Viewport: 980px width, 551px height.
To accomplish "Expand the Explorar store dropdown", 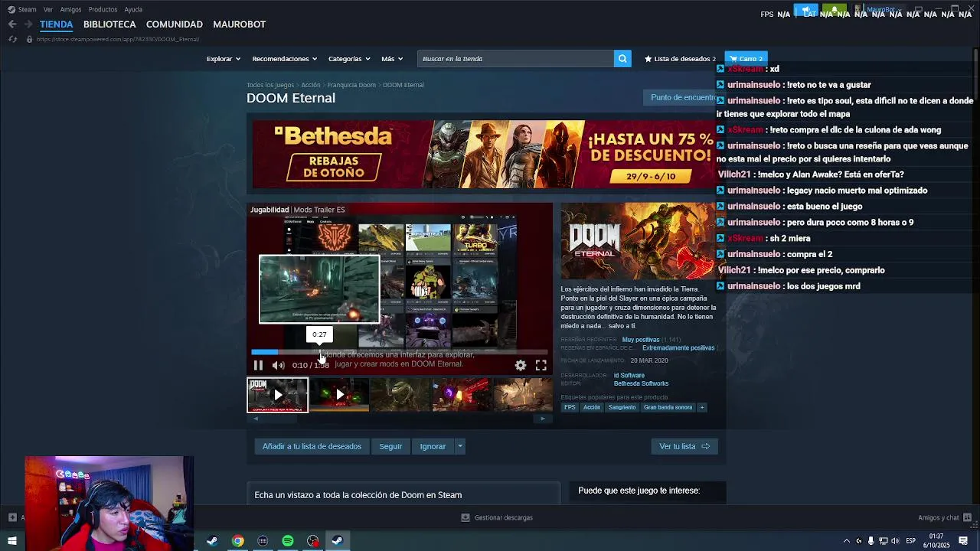I will [224, 59].
